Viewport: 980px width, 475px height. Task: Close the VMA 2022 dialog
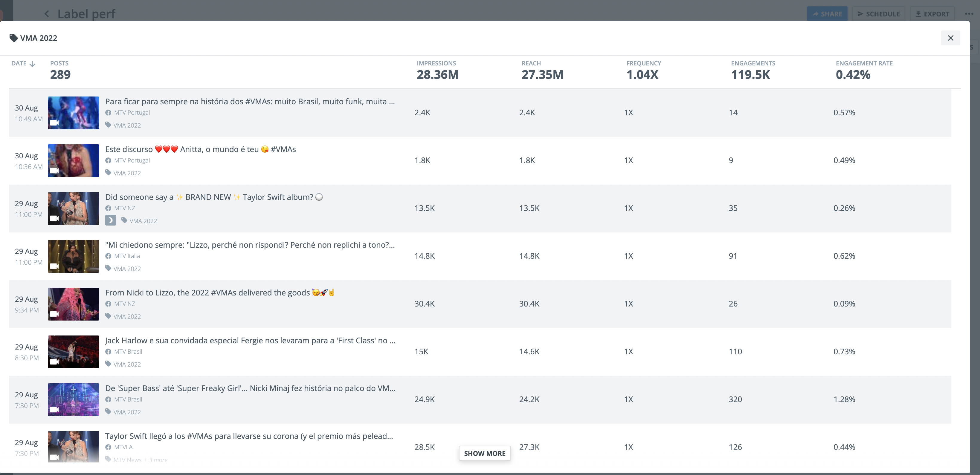point(950,38)
